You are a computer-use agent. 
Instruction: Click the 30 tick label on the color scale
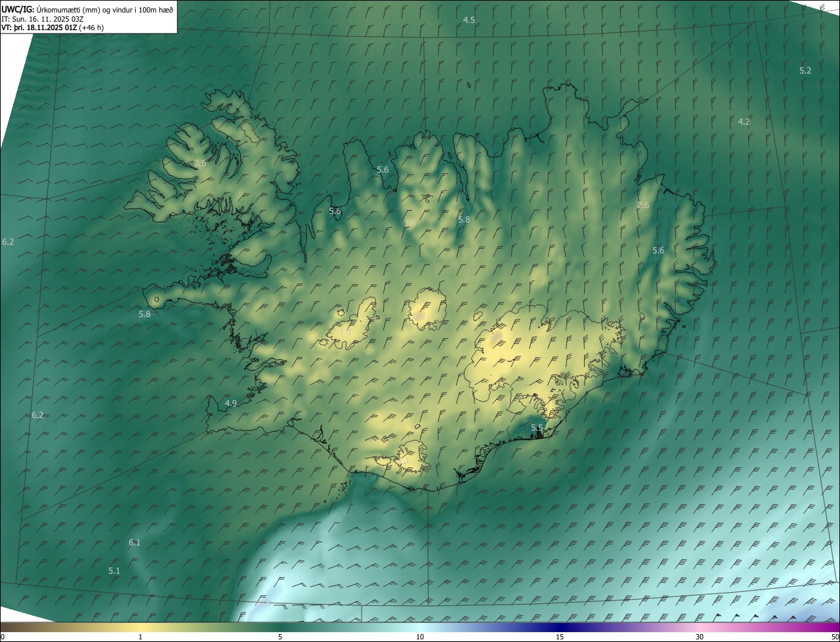click(x=700, y=637)
